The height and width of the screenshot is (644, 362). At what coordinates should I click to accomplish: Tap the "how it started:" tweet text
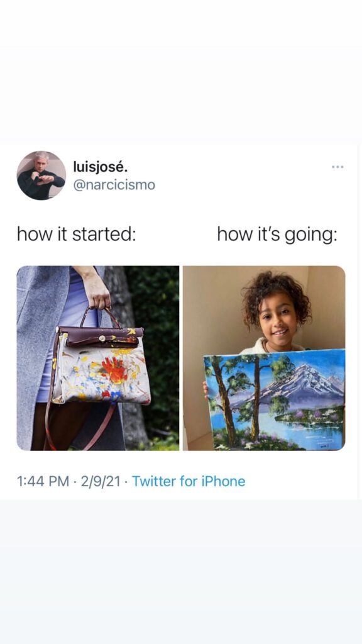[x=76, y=234]
